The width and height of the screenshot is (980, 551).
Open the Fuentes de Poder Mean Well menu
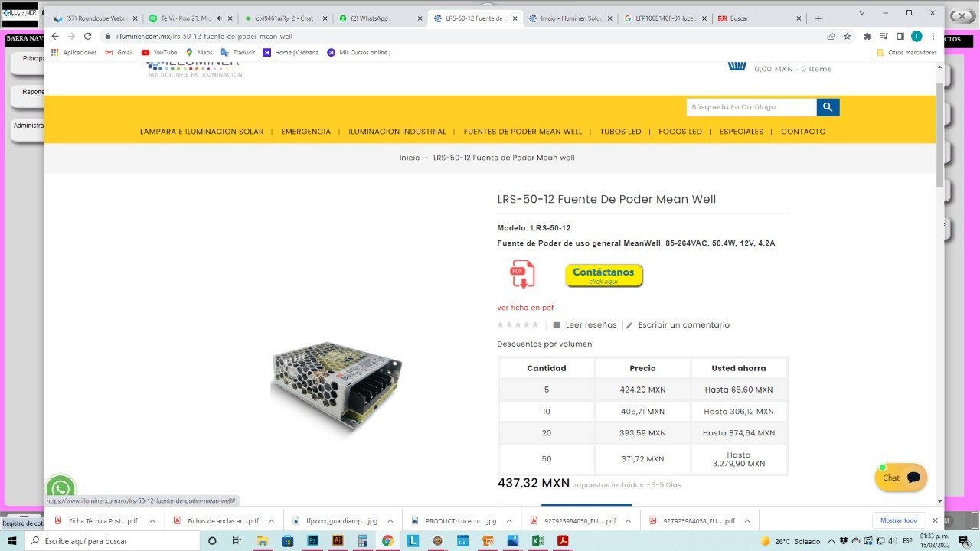tap(523, 132)
